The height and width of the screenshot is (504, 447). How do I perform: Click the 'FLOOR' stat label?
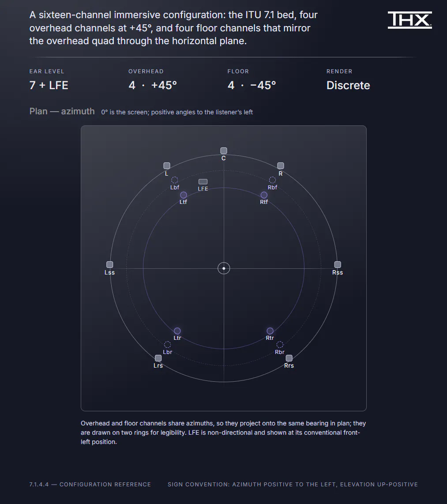238,71
